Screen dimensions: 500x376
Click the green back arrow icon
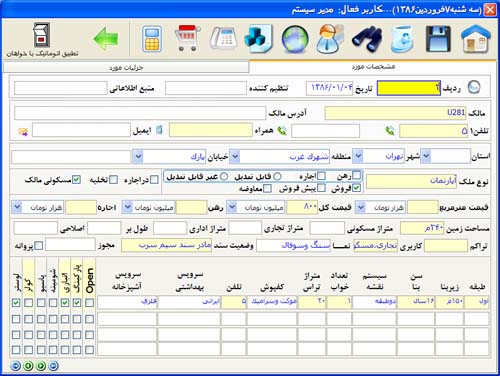point(106,39)
